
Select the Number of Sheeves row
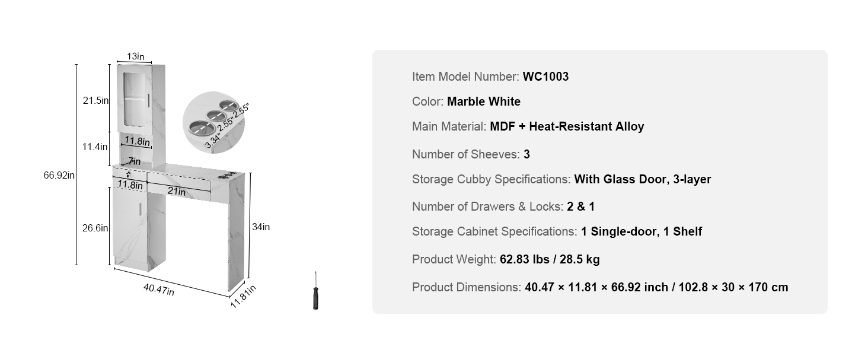click(x=471, y=154)
